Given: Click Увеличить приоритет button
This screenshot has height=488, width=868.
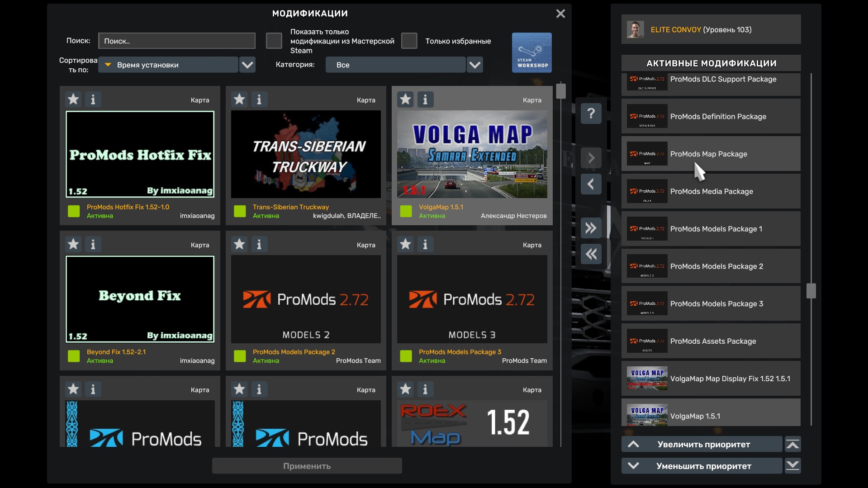Looking at the screenshot, I should tap(702, 444).
